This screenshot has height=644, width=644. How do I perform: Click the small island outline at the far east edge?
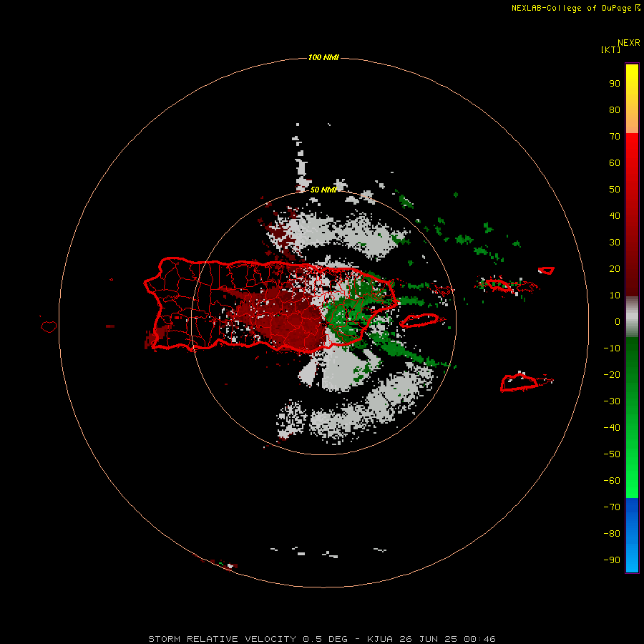point(546,270)
